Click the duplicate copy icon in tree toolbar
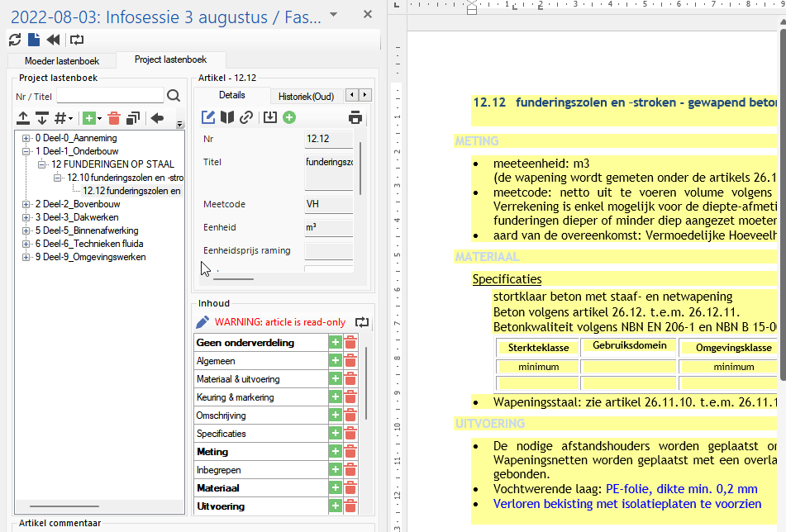786x532 pixels. tap(133, 118)
